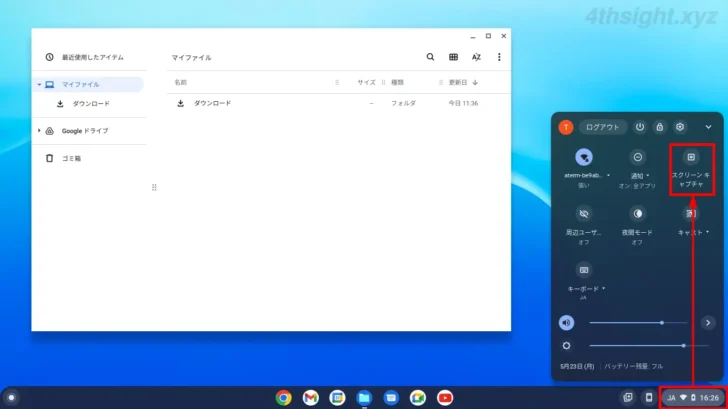Open audio settings arrow beside volume slider
This screenshot has width=728, height=409.
[x=708, y=323]
